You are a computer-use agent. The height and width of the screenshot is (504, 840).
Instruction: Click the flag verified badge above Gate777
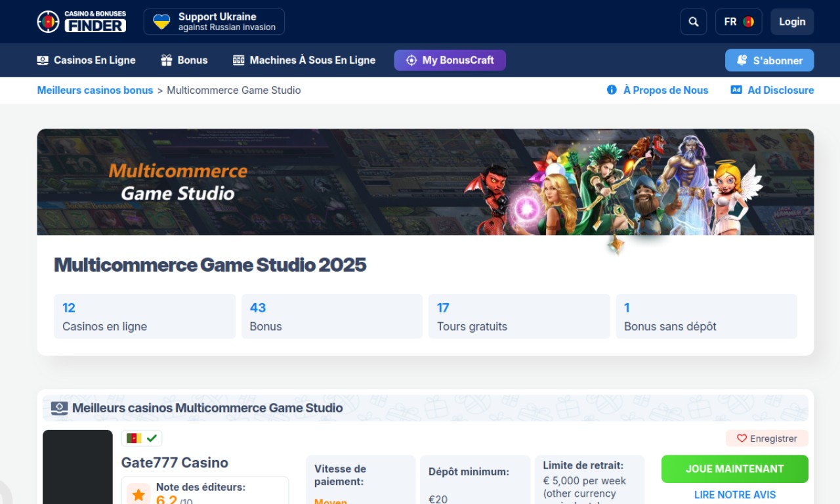[x=142, y=438]
